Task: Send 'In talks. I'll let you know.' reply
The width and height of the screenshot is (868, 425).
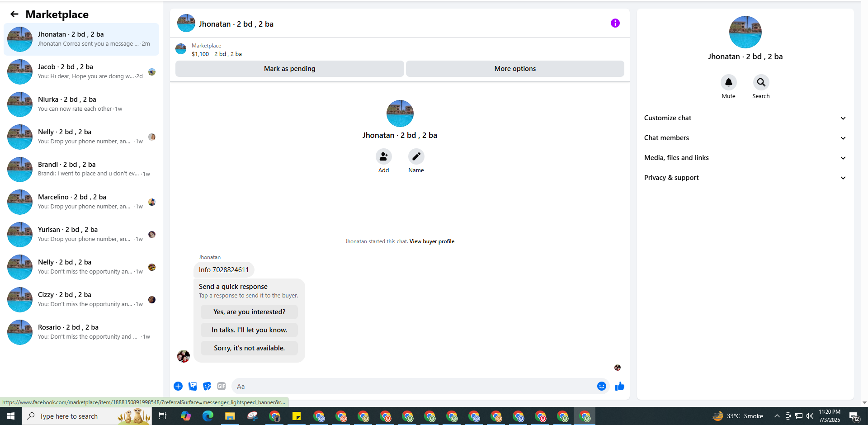Action: tap(249, 330)
